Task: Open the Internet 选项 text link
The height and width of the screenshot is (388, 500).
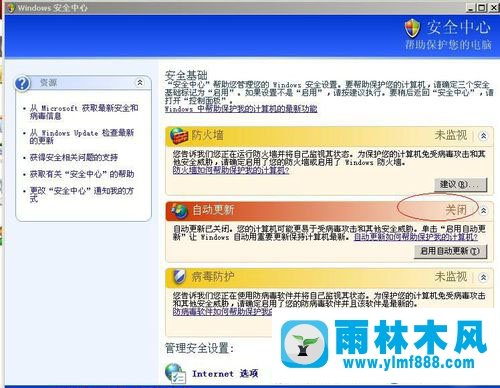Action: (225, 374)
